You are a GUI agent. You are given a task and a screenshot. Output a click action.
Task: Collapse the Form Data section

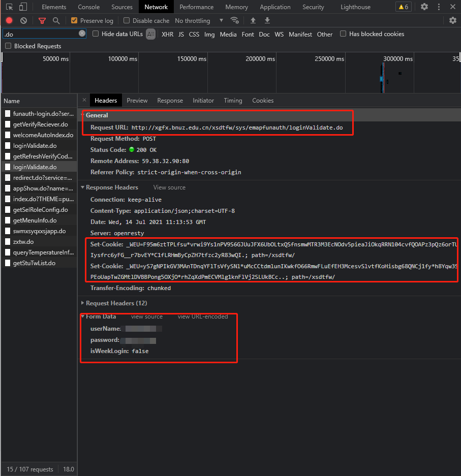tap(82, 316)
